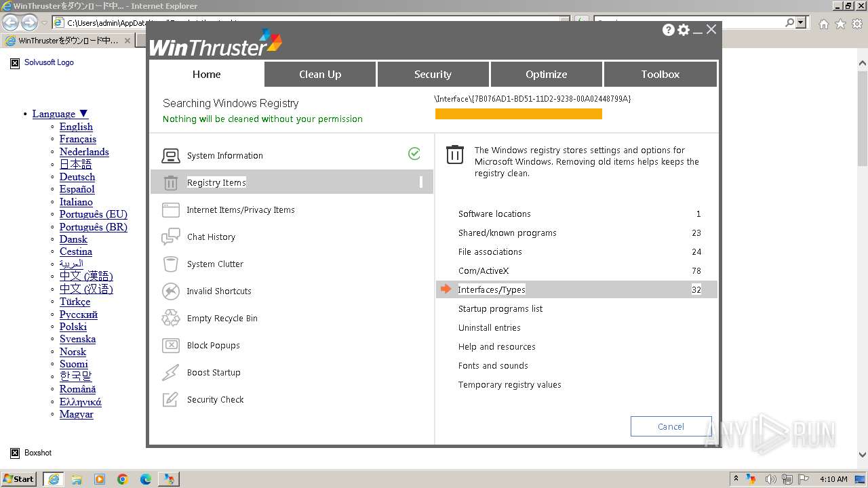Open Internet Explorer tools gear icon
Image resolution: width=868 pixels, height=488 pixels.
[856, 24]
